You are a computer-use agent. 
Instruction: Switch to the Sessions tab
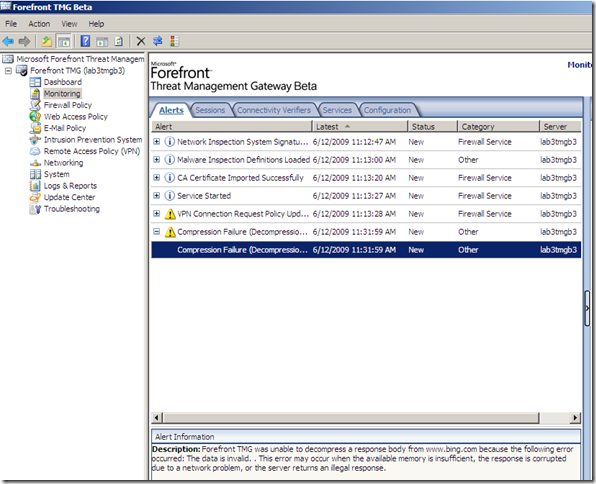pyautogui.click(x=210, y=110)
